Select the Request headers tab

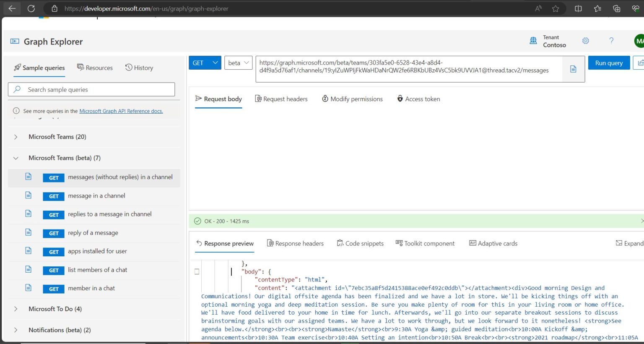click(x=281, y=99)
